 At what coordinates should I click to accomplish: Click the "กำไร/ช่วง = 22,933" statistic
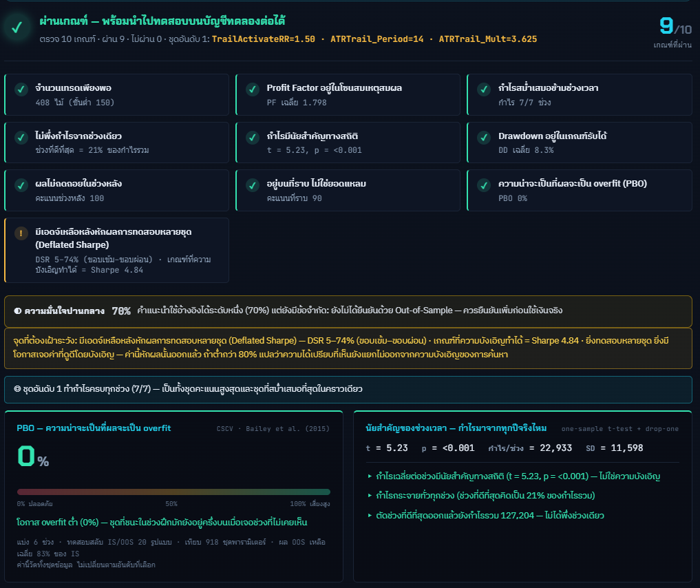[530, 448]
